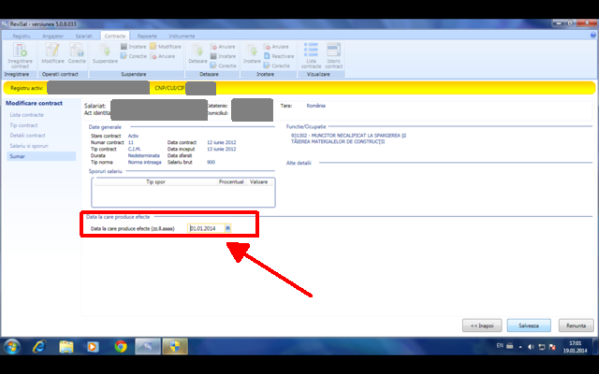The width and height of the screenshot is (599, 374).
Task: Click the Renunta button
Action: (576, 325)
